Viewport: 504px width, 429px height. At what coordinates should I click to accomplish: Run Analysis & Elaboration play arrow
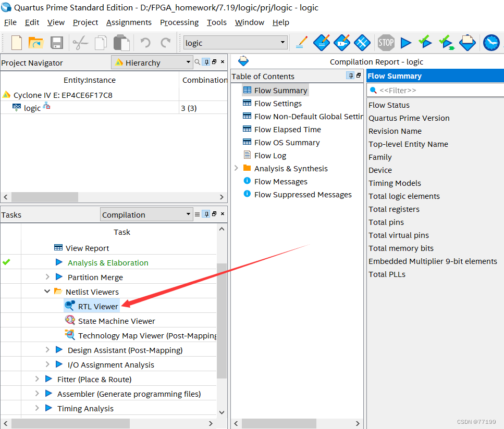tap(59, 262)
